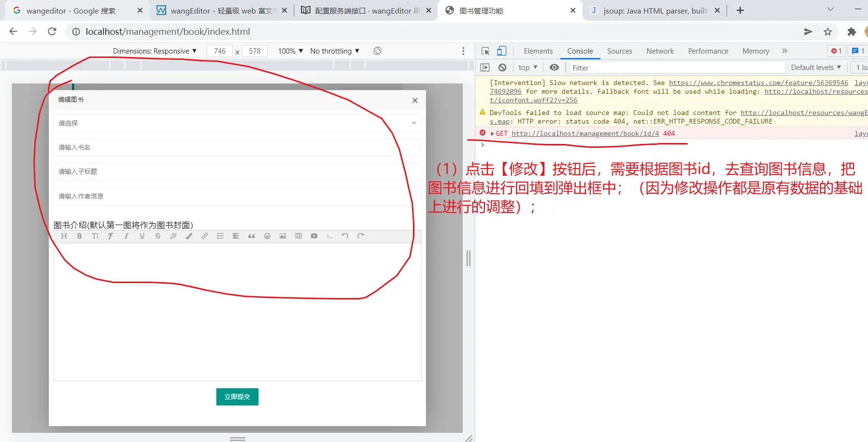The image size is (868, 442).
Task: Show more DevTools tabs
Action: point(784,51)
